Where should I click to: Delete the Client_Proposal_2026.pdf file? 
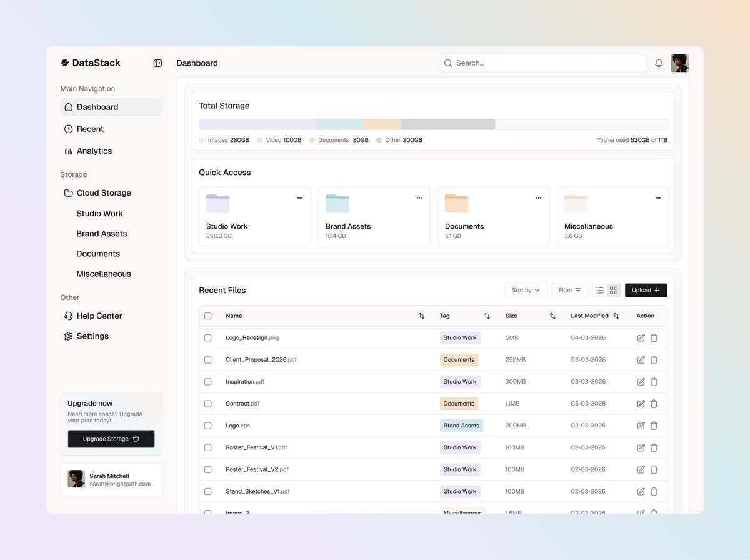(654, 360)
